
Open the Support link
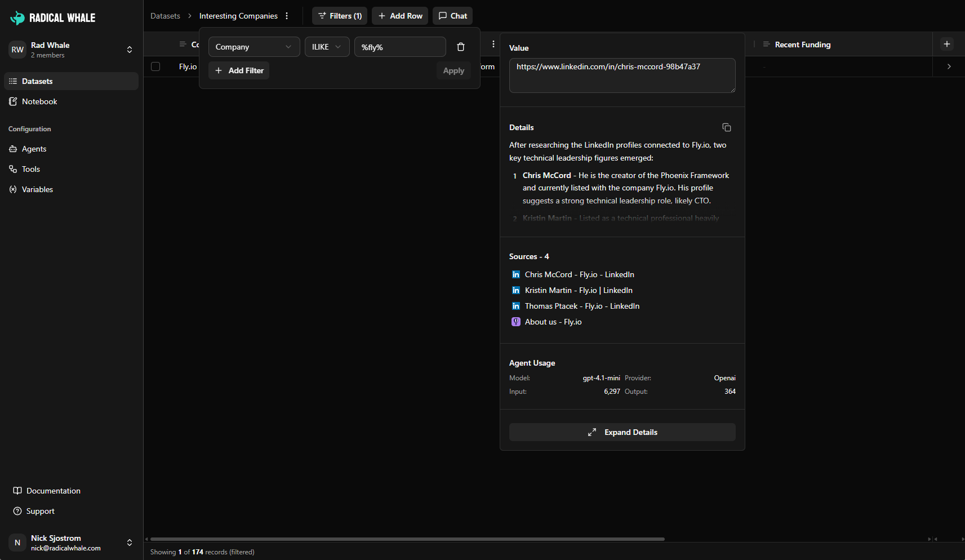click(71, 511)
